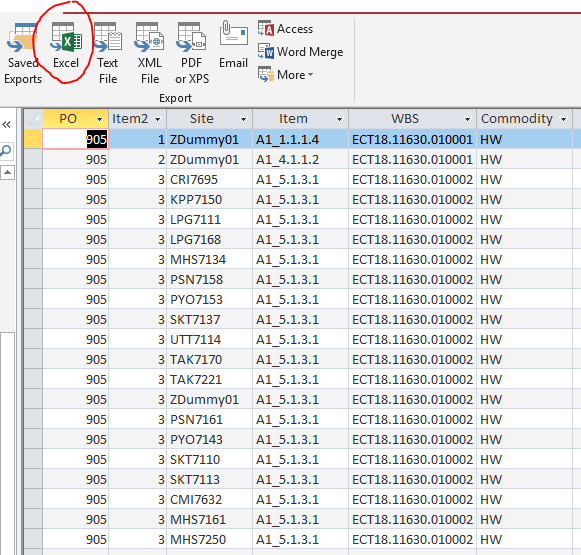The image size is (581, 555).
Task: Open PO column filter dropdown
Action: tap(99, 119)
